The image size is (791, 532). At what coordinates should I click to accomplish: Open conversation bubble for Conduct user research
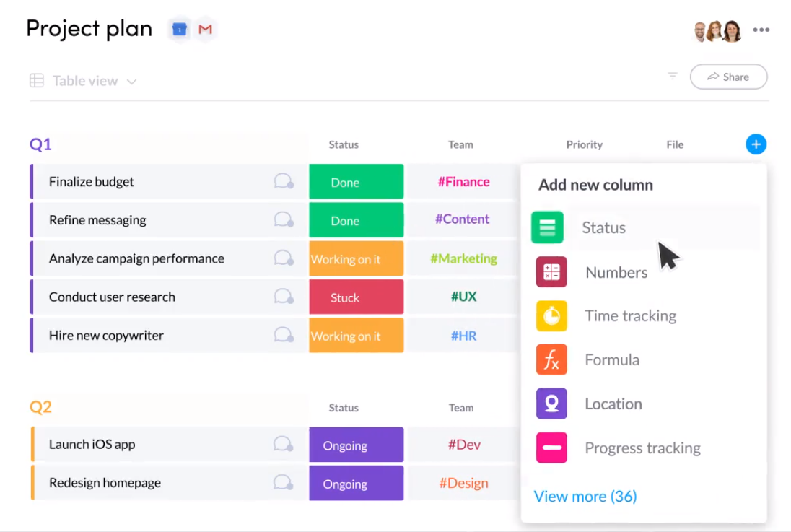pos(284,297)
